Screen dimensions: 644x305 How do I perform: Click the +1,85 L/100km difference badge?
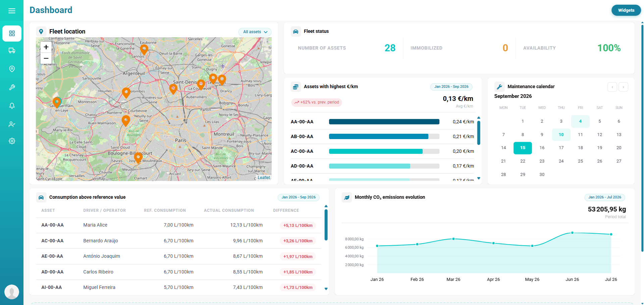pyautogui.click(x=298, y=272)
